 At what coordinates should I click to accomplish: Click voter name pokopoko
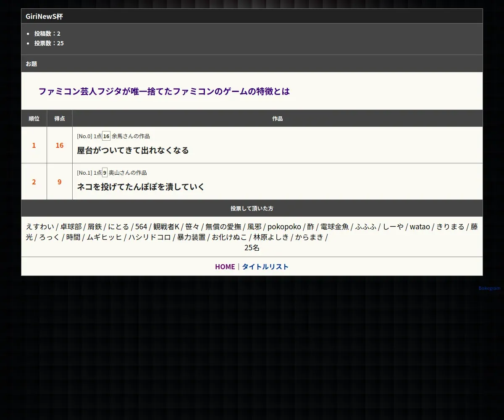pos(284,227)
